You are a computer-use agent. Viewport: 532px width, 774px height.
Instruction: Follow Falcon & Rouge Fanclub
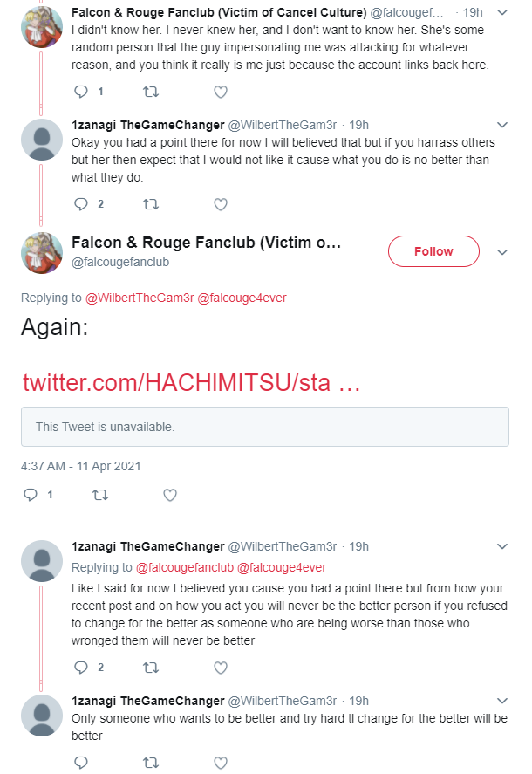pyautogui.click(x=433, y=251)
